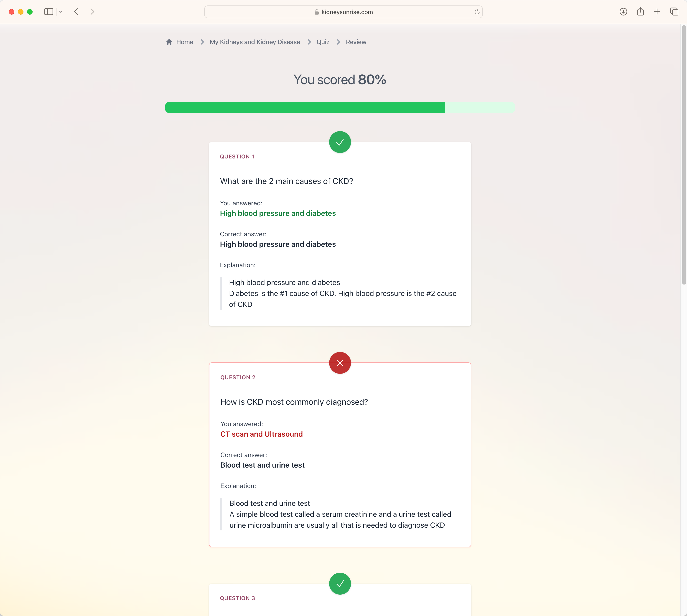Open the Downloads list
This screenshot has height=616, width=687.
coord(623,12)
